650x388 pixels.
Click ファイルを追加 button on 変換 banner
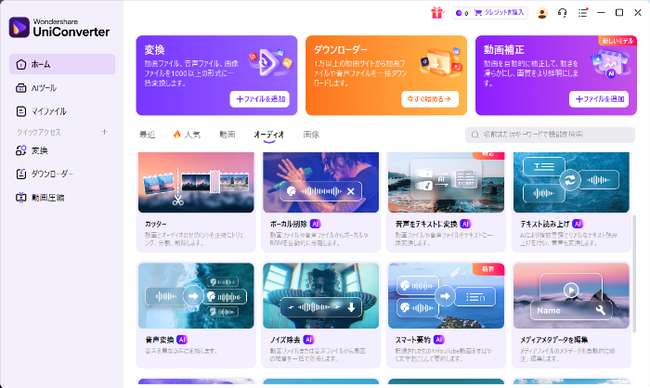[x=260, y=99]
